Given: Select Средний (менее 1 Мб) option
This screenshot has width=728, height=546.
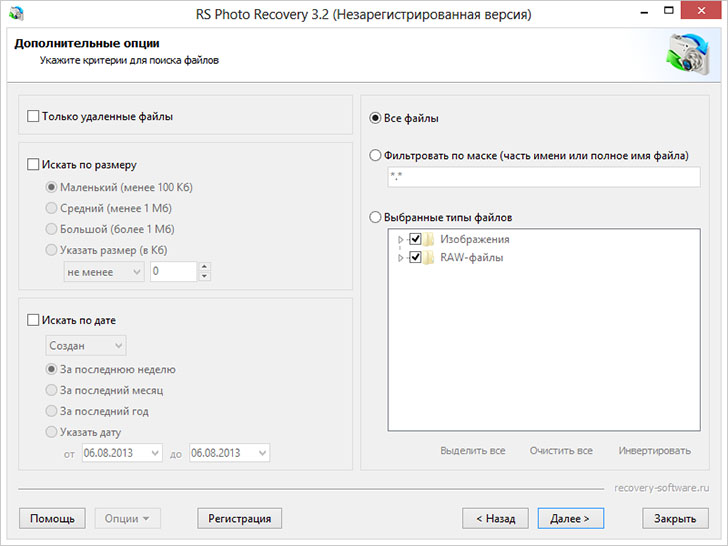Looking at the screenshot, I should coord(51,208).
